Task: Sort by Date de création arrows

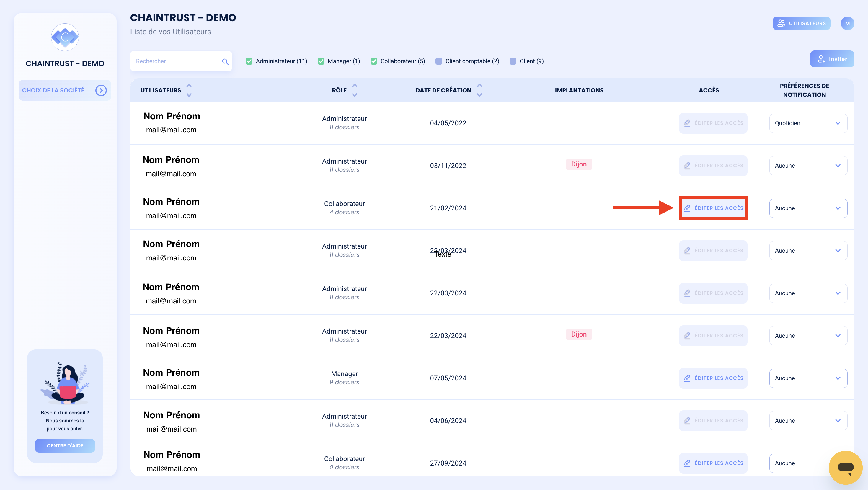Action: click(x=479, y=90)
